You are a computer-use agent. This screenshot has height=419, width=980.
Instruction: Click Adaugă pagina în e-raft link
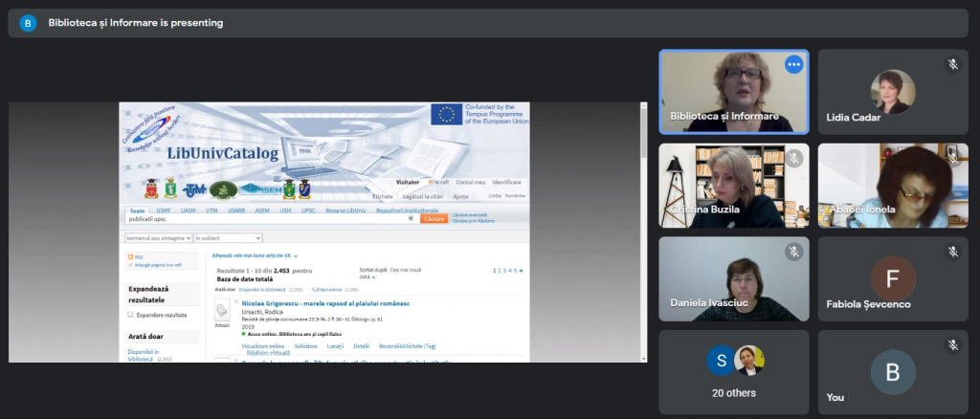[158, 265]
